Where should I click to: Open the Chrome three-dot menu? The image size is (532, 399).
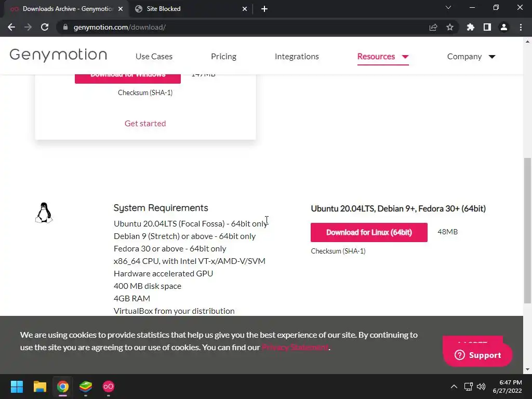(x=521, y=27)
